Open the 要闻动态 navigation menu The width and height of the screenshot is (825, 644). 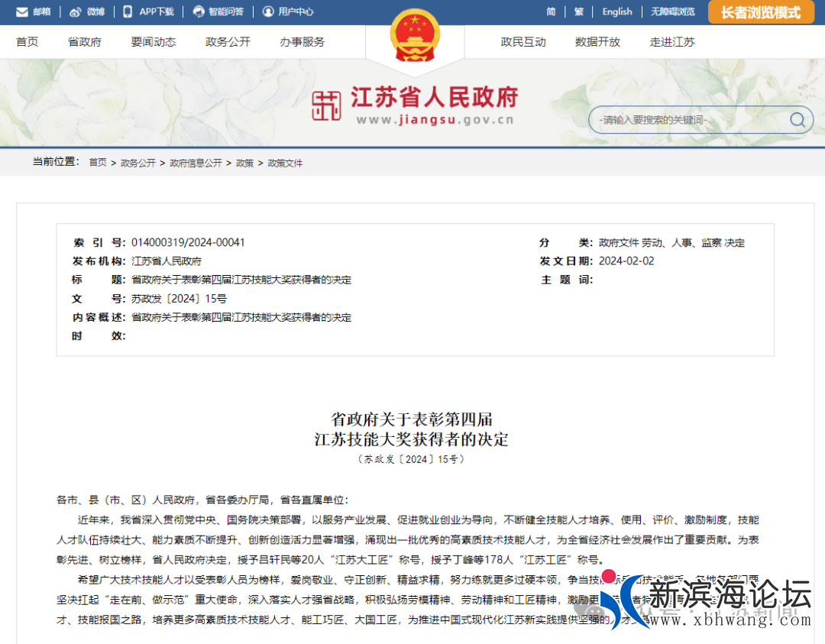(153, 42)
